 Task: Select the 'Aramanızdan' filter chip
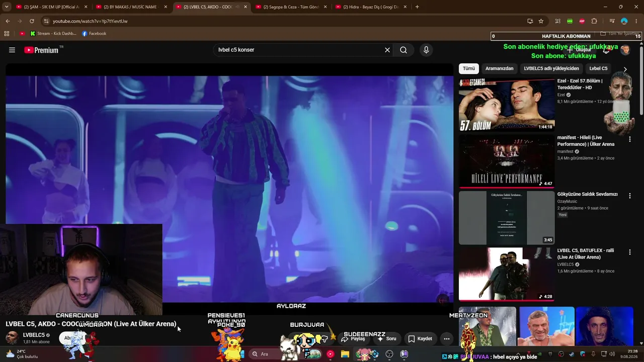coord(500,68)
